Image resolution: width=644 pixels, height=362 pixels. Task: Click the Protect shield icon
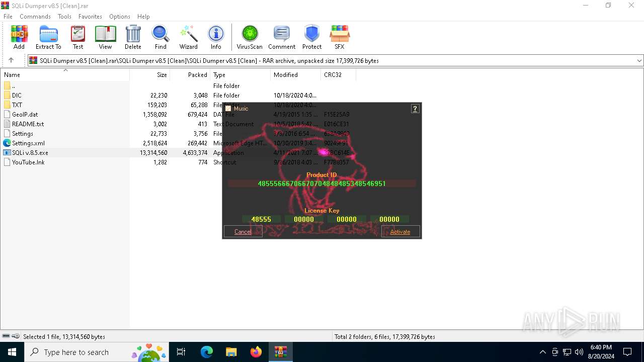tap(312, 38)
